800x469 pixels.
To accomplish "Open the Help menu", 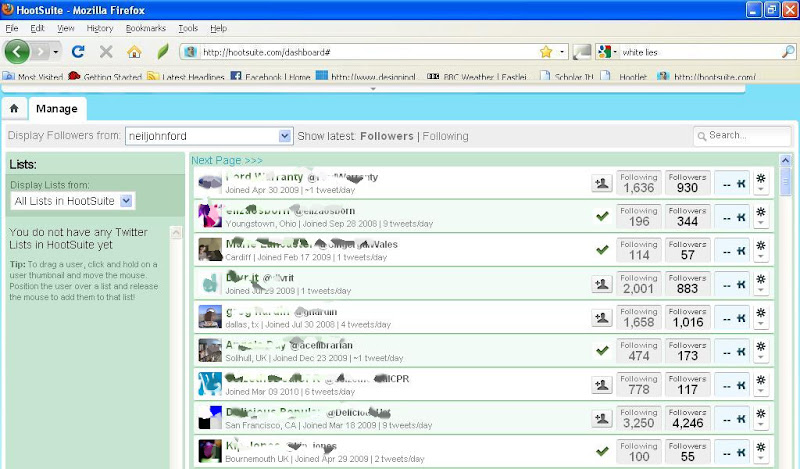I will tap(218, 28).
